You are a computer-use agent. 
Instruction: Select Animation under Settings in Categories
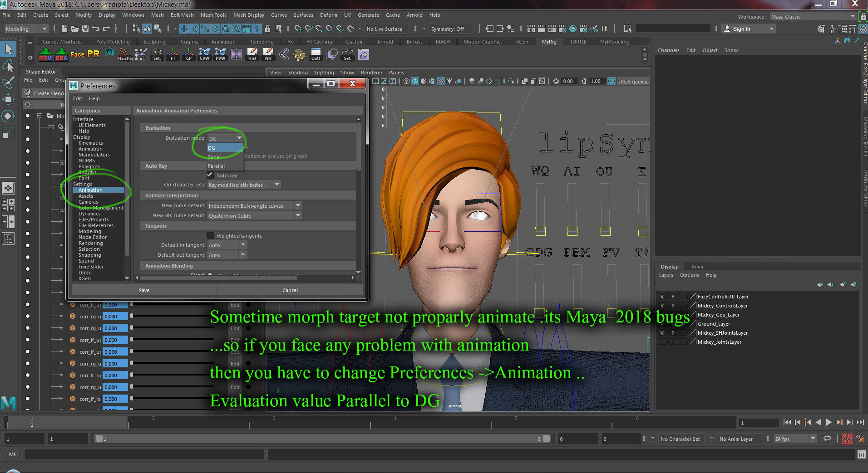pyautogui.click(x=98, y=190)
